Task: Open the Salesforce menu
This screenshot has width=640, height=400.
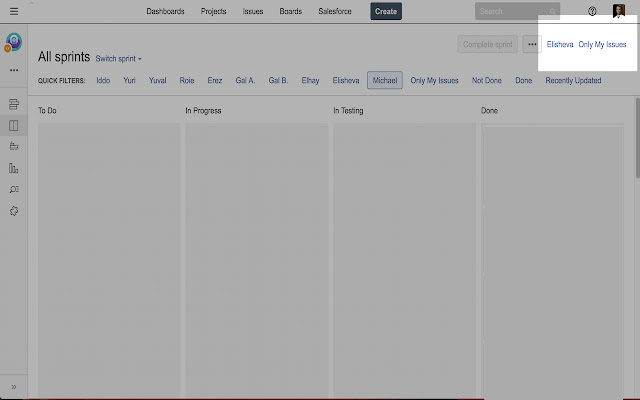Action: (335, 11)
